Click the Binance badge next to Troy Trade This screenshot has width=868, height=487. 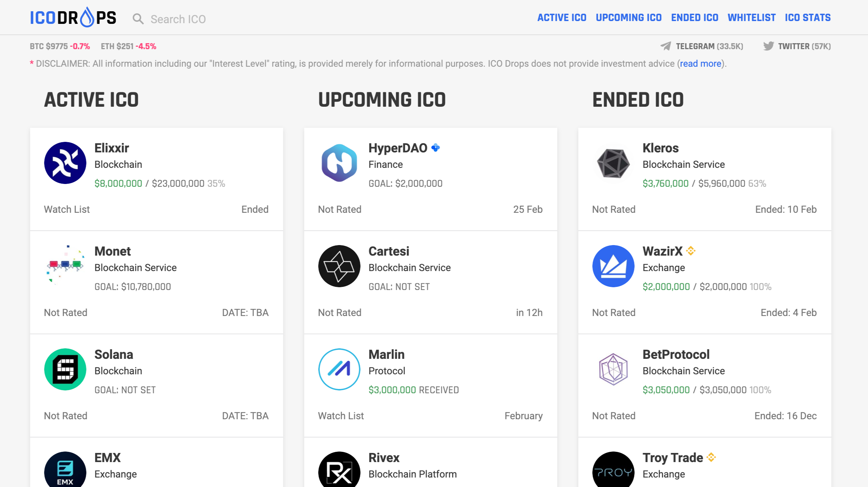click(x=711, y=457)
